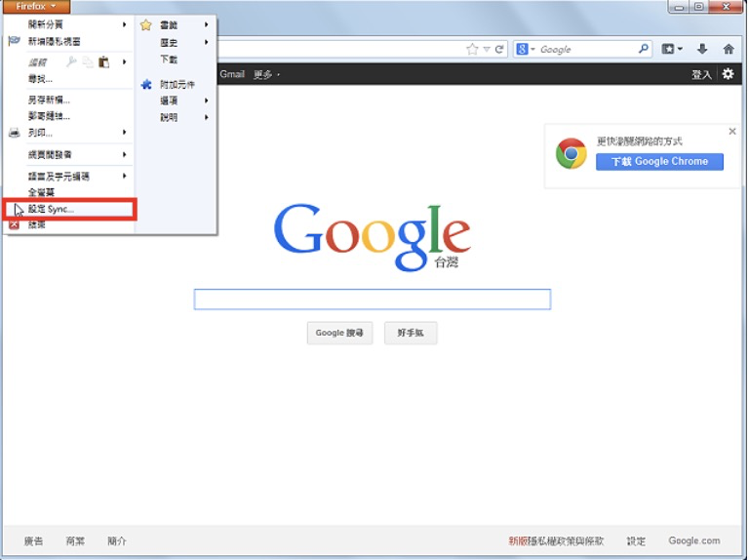Click the cut scissors icon in edit row

(x=71, y=61)
